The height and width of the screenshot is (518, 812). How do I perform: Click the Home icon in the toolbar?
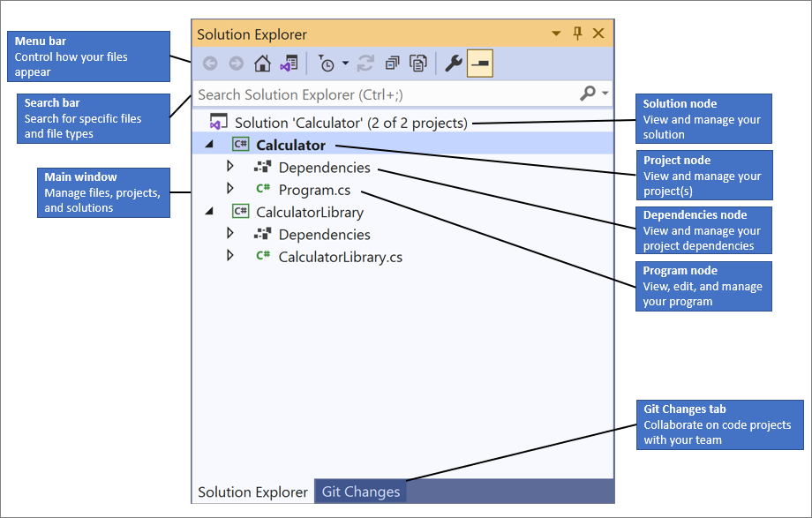[x=262, y=64]
